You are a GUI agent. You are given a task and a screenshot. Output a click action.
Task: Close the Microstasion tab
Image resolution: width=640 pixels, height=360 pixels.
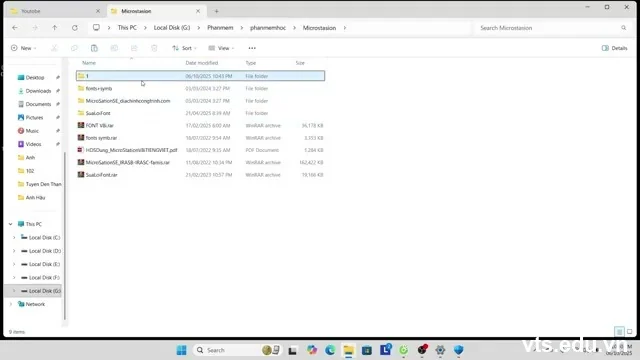[x=198, y=11]
